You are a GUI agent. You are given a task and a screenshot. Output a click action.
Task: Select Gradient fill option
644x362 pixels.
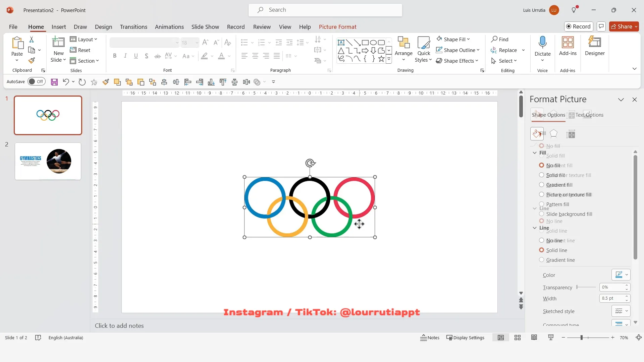tap(557, 185)
